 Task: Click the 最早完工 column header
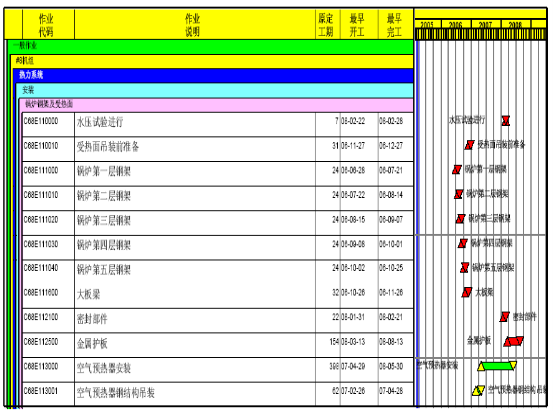(395, 25)
